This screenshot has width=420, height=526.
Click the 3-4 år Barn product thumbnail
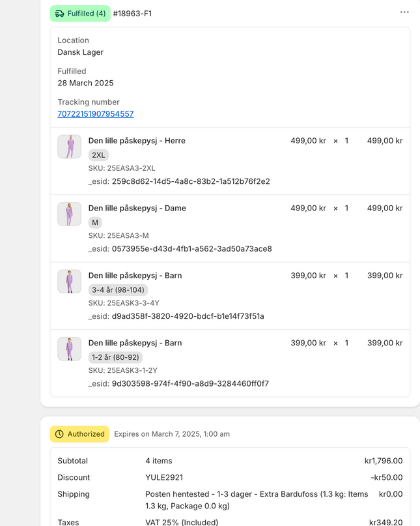coord(69,282)
